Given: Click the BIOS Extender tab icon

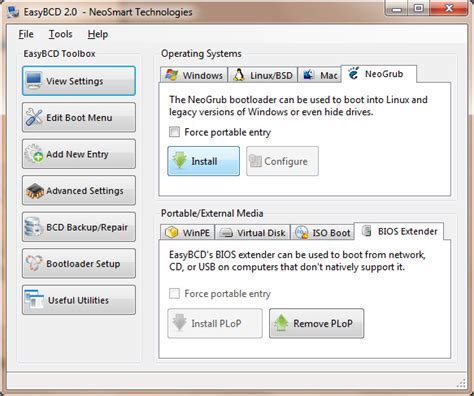Looking at the screenshot, I should coord(367,231).
